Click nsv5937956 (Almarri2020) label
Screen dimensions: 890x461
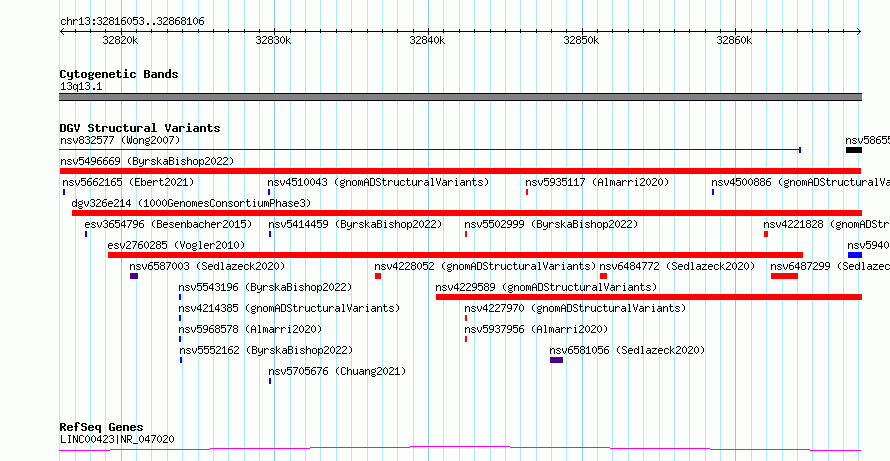(536, 329)
